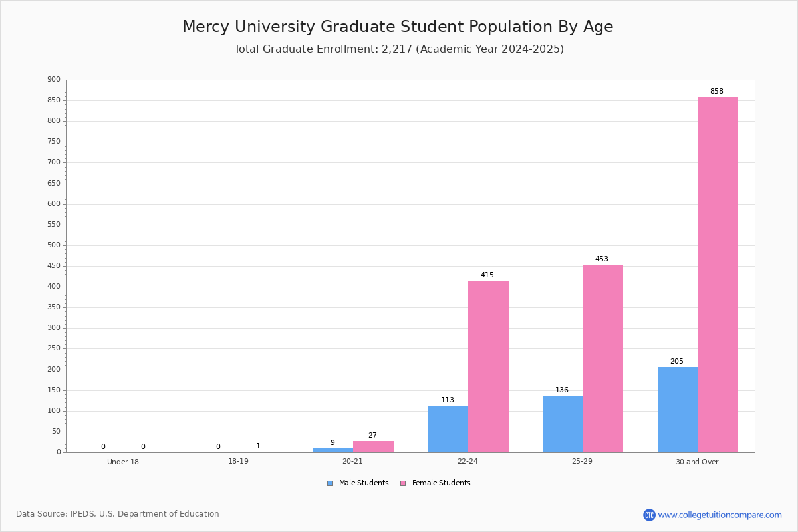This screenshot has height=532, width=798.
Task: Click the CTC logo icon
Action: click(x=649, y=515)
